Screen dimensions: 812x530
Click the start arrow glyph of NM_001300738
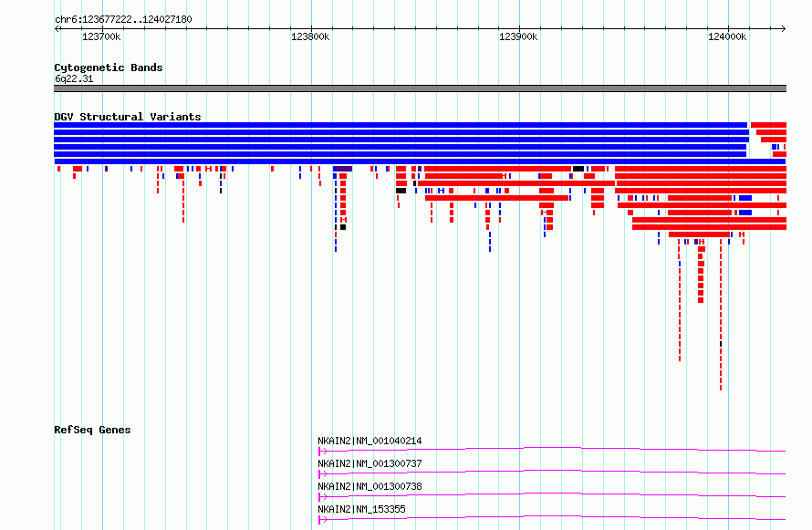[x=323, y=497]
